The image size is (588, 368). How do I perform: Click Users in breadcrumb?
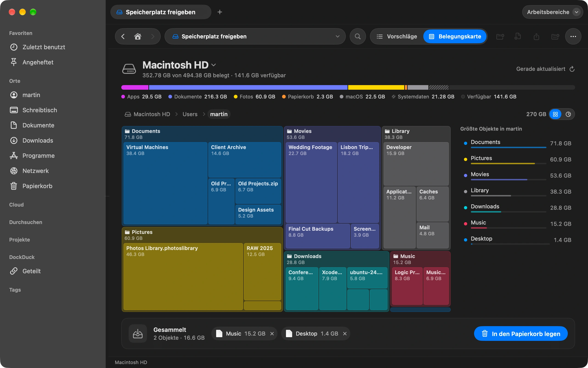pyautogui.click(x=190, y=114)
